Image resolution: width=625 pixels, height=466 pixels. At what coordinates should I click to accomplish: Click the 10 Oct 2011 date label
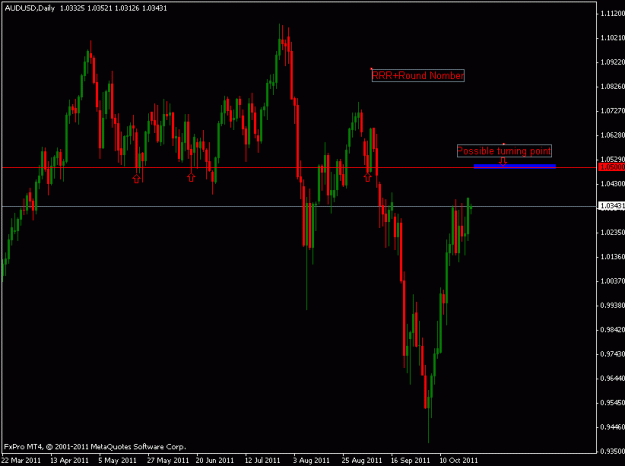point(459,460)
